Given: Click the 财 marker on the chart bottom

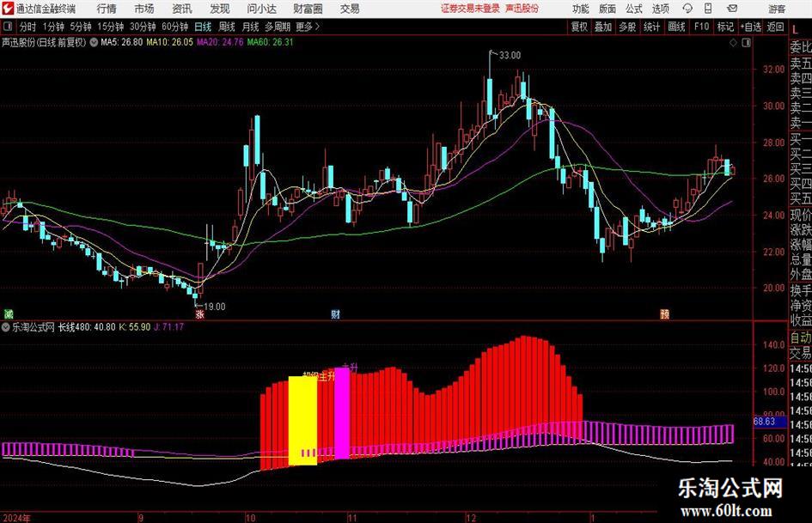Looking at the screenshot, I should (336, 313).
